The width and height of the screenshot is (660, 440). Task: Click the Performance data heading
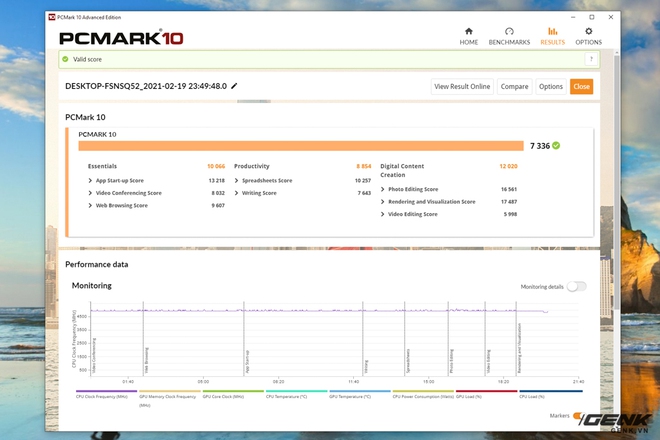click(97, 264)
